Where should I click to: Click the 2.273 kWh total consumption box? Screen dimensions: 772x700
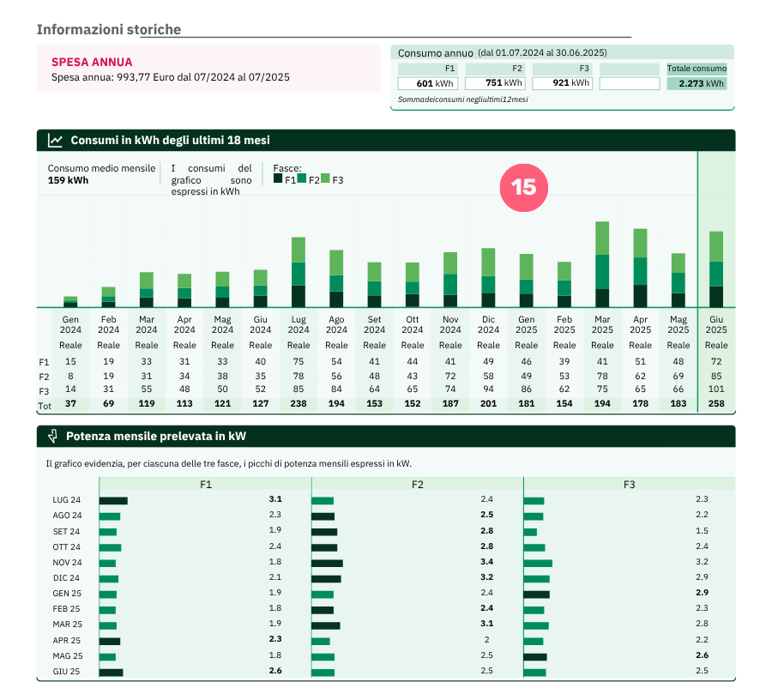click(697, 84)
